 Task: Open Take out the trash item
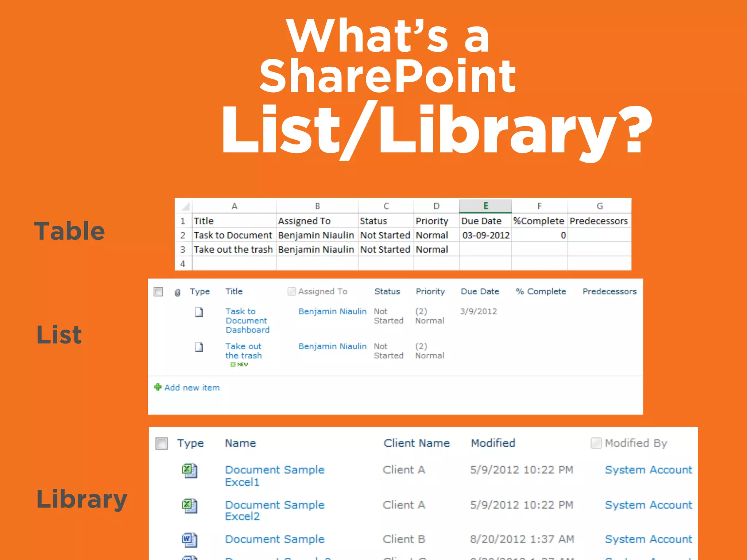(243, 351)
